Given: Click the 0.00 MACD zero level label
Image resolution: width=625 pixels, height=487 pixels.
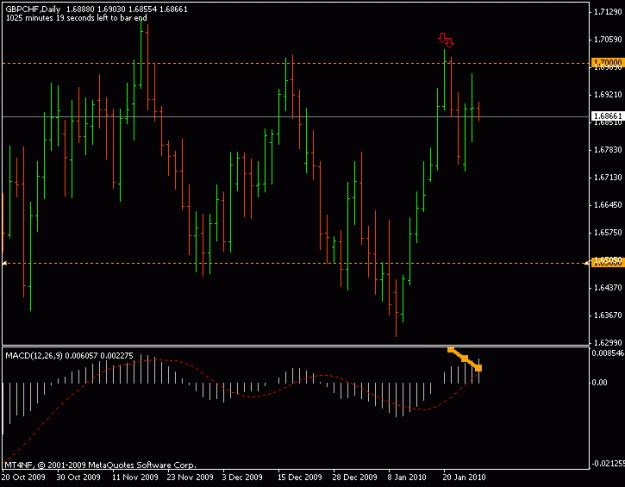Looking at the screenshot, I should pos(599,382).
